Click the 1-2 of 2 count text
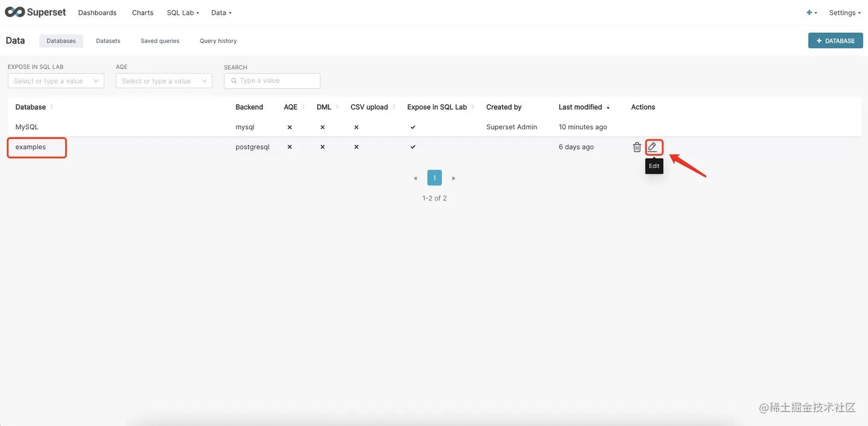This screenshot has width=868, height=426. point(435,198)
